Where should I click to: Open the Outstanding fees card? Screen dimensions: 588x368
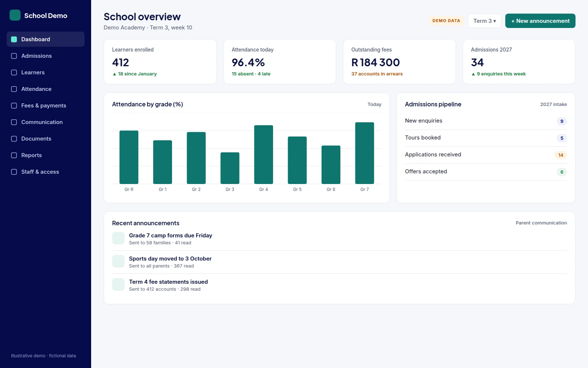(399, 61)
